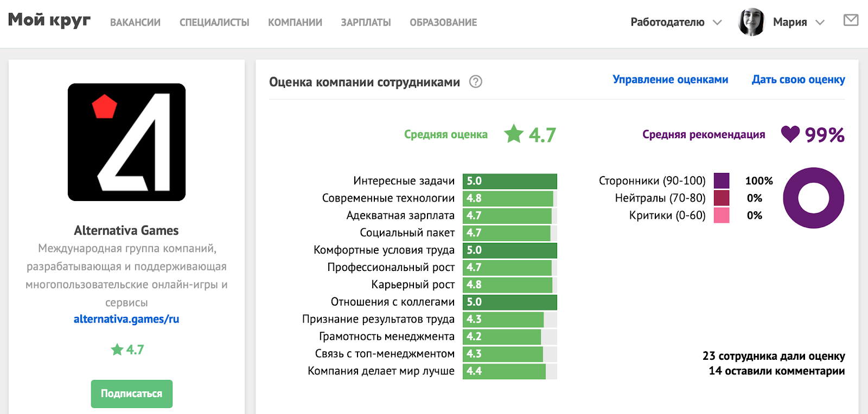Click the Критики (0-60) label
868x414 pixels.
[667, 216]
